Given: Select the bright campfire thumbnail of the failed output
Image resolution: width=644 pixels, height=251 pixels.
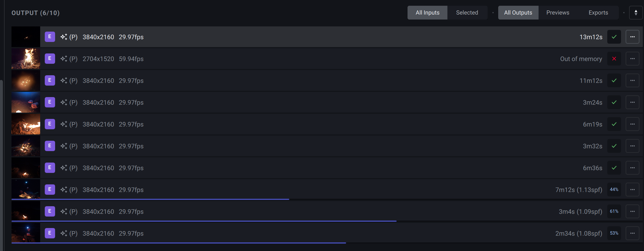Looking at the screenshot, I should pyautogui.click(x=26, y=59).
